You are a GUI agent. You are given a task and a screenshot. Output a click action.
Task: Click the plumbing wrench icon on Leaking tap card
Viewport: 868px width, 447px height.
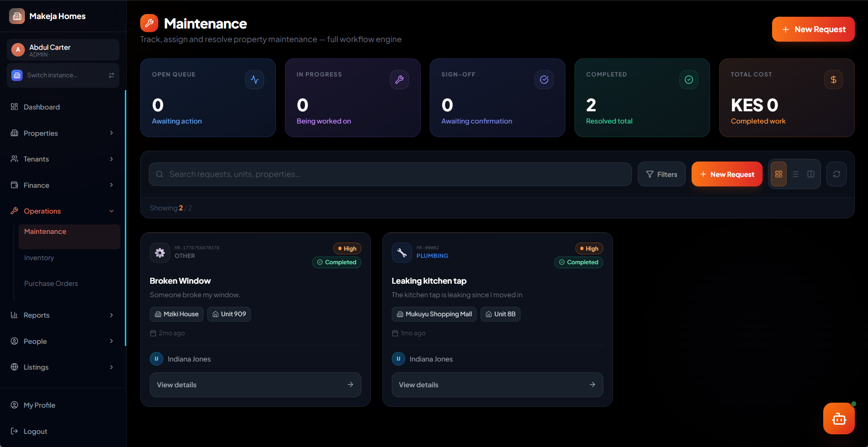402,252
